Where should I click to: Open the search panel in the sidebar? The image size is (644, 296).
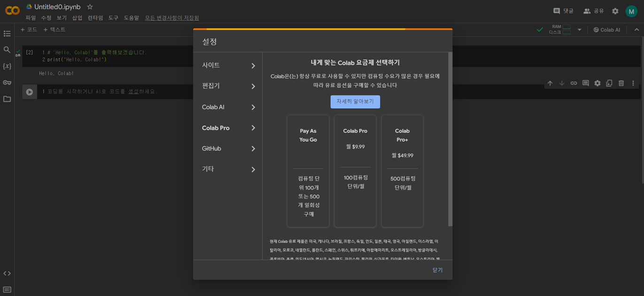point(7,50)
